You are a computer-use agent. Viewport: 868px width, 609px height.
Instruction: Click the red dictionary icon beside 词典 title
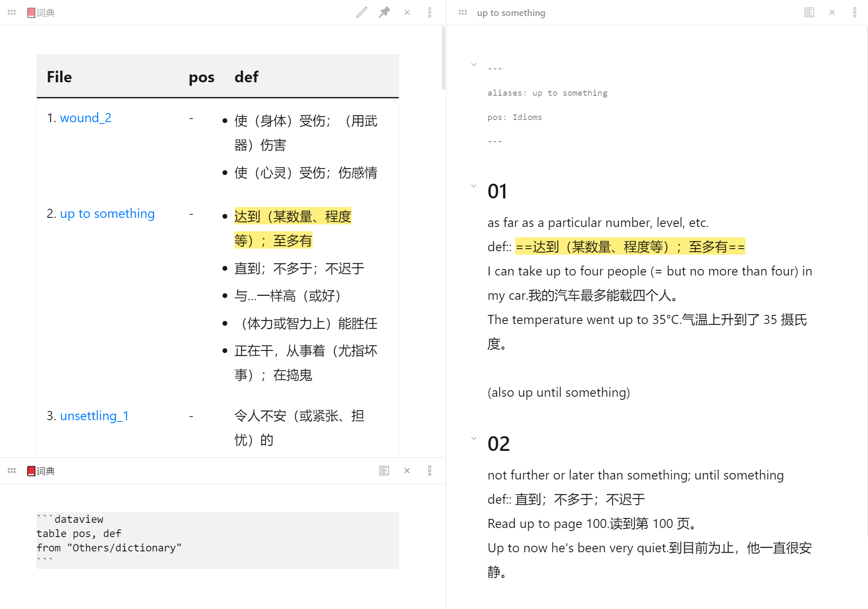30,13
